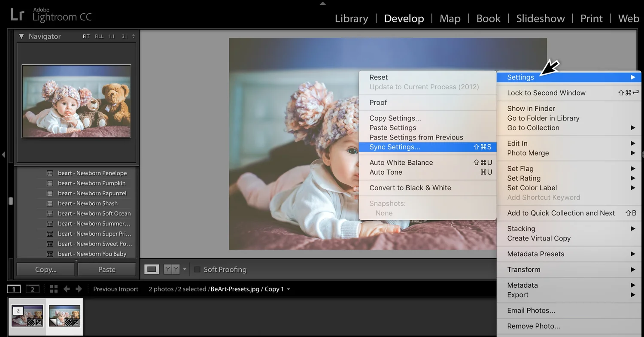Image resolution: width=644 pixels, height=337 pixels.
Task: Click the next photo arrow icon
Action: (x=79, y=289)
